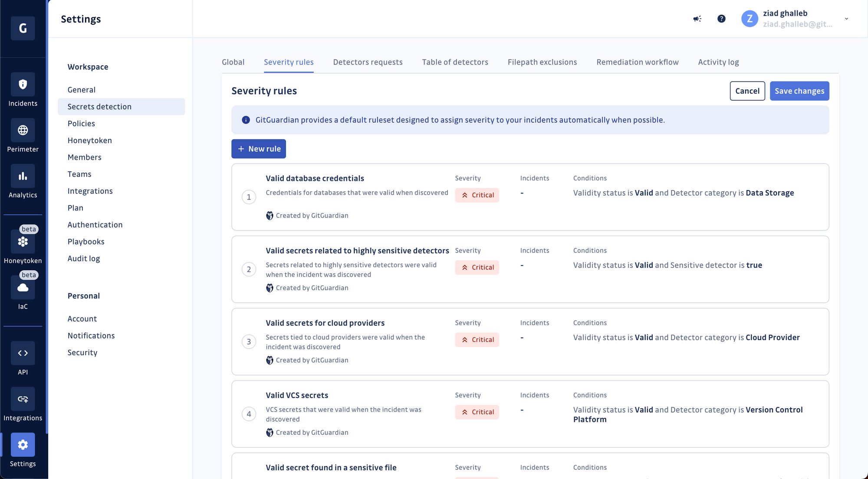Click the help question mark icon

pyautogui.click(x=721, y=19)
